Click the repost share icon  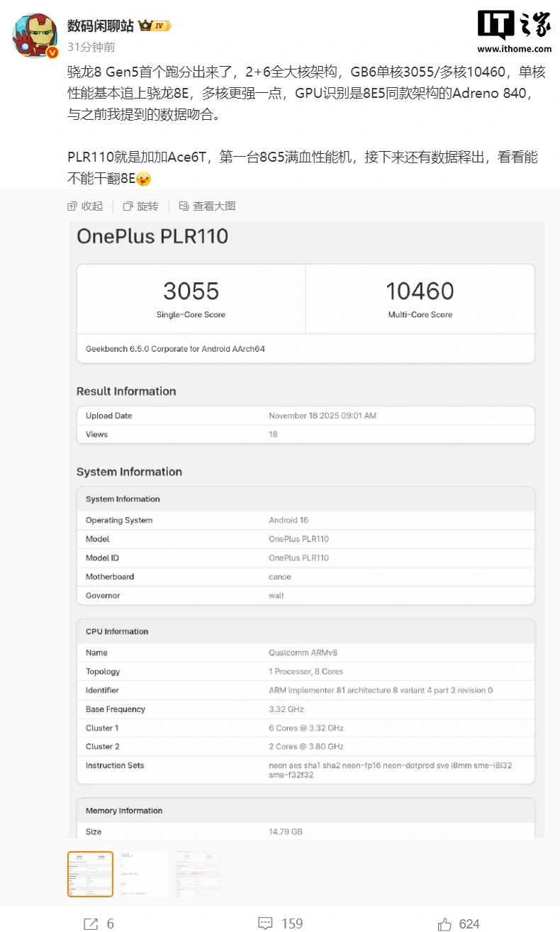click(91, 923)
